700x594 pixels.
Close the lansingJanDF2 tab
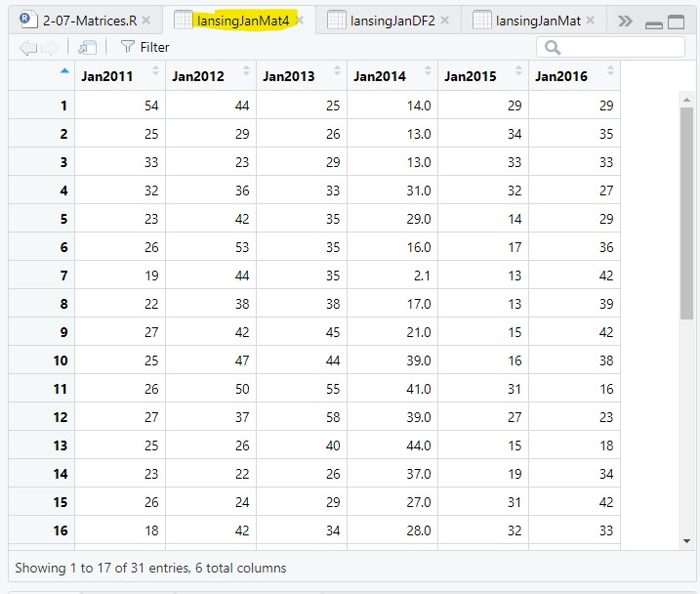(x=444, y=21)
